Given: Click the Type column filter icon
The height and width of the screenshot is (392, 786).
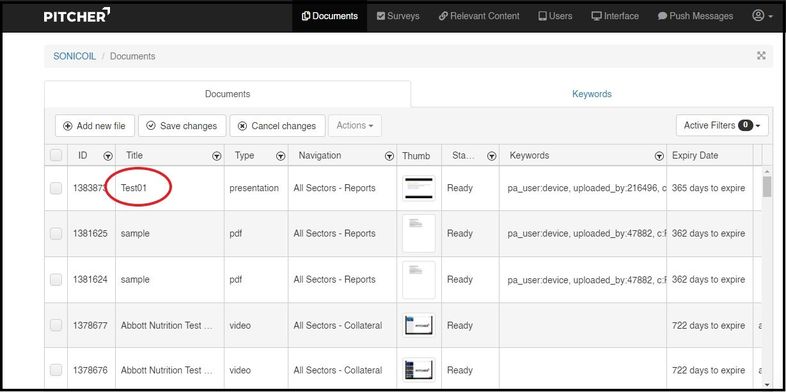Looking at the screenshot, I should click(281, 156).
